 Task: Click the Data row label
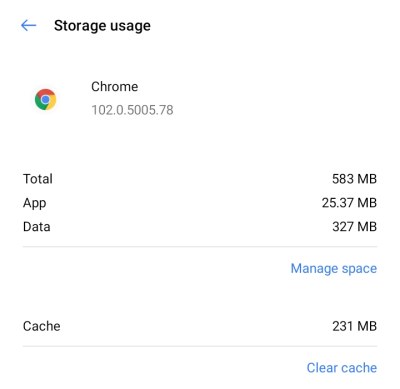pyautogui.click(x=37, y=227)
